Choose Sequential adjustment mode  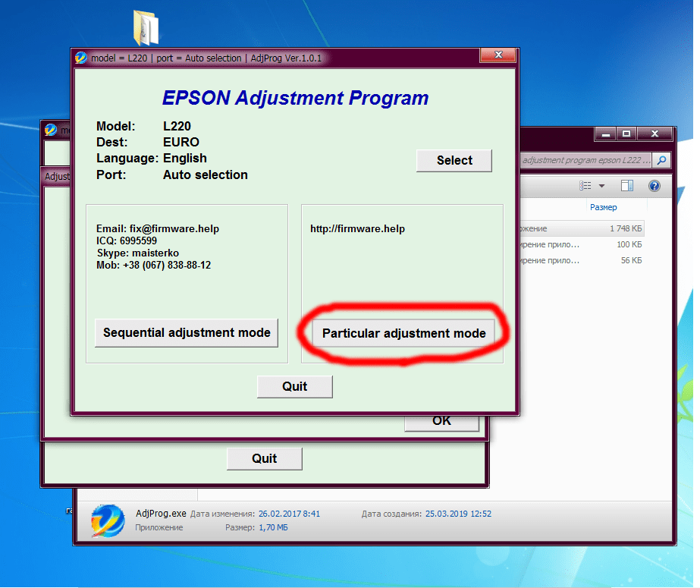click(x=186, y=333)
